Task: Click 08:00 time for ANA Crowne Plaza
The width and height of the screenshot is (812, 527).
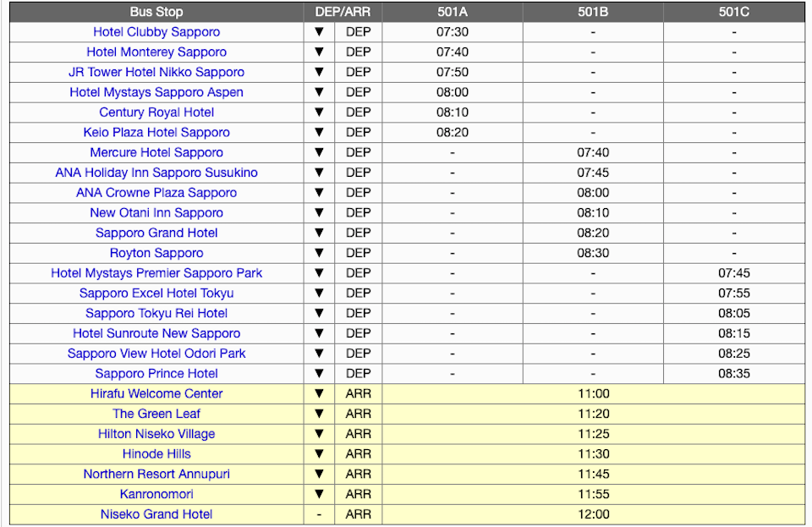Action: click(593, 193)
